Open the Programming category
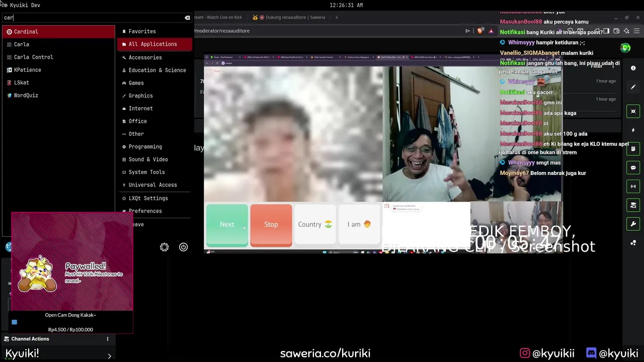This screenshot has height=362, width=644. coord(154,146)
